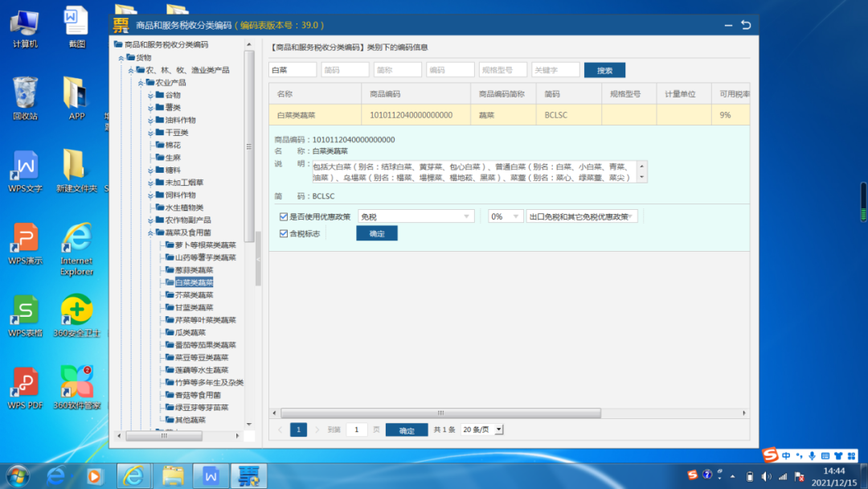Image resolution: width=868 pixels, height=489 pixels.
Task: Expand the 饲料作物 tree node
Action: [150, 195]
